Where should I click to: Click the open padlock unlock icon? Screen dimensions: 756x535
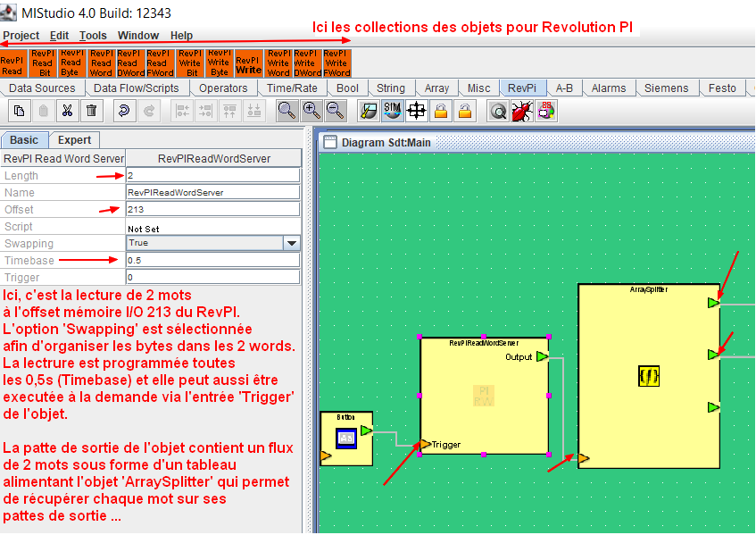pyautogui.click(x=465, y=112)
